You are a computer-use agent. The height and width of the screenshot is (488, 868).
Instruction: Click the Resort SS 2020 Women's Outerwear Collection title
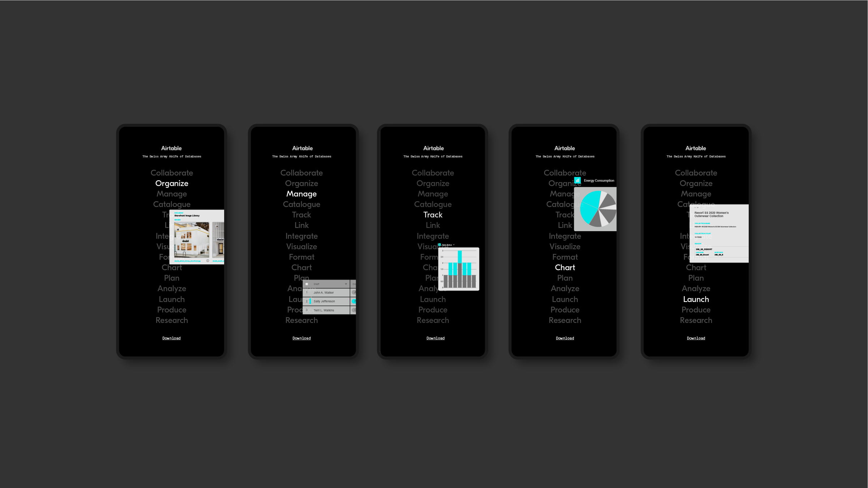(x=711, y=215)
